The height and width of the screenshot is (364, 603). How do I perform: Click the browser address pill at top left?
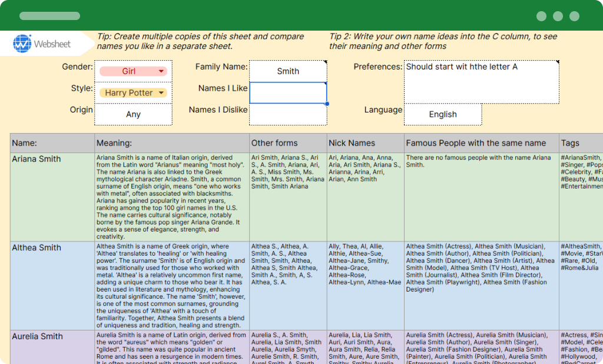coord(49,16)
